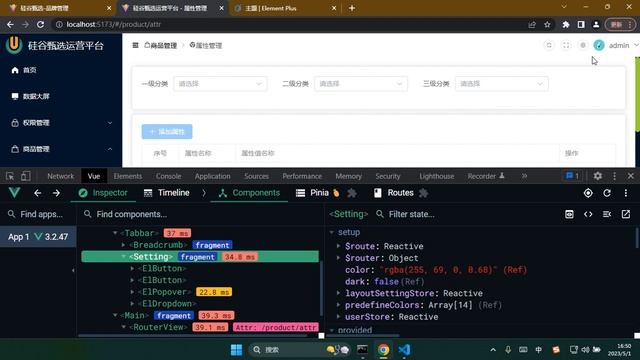Image resolution: width=640 pixels, height=360 pixels.
Task: Open DevTools more options menu
Action: [x=614, y=176]
